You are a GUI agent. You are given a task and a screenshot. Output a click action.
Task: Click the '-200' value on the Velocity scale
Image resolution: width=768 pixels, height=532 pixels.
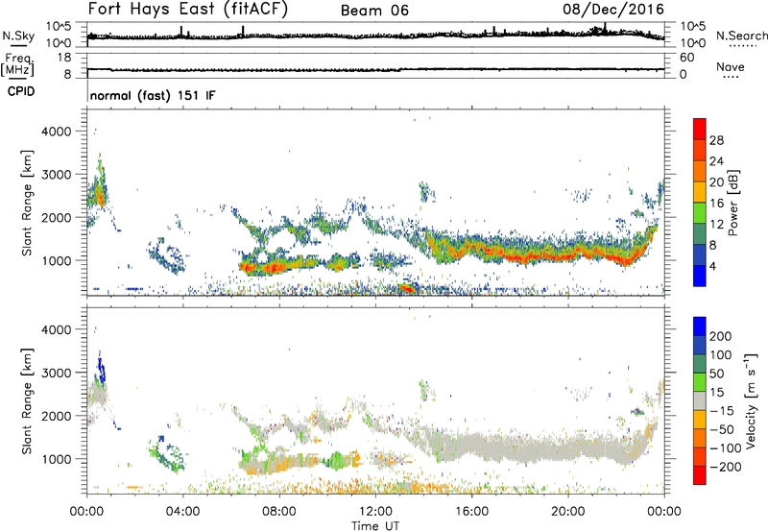[728, 467]
